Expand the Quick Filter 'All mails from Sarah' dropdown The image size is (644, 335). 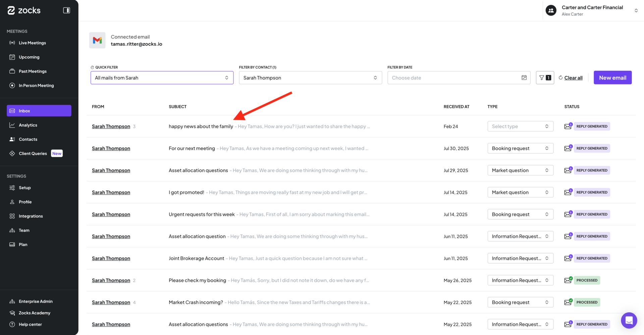click(162, 78)
